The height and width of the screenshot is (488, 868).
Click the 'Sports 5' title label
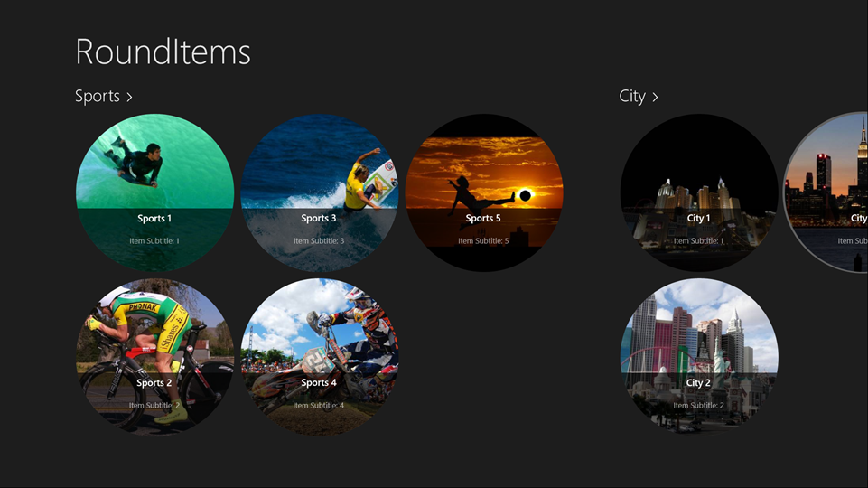[483, 218]
